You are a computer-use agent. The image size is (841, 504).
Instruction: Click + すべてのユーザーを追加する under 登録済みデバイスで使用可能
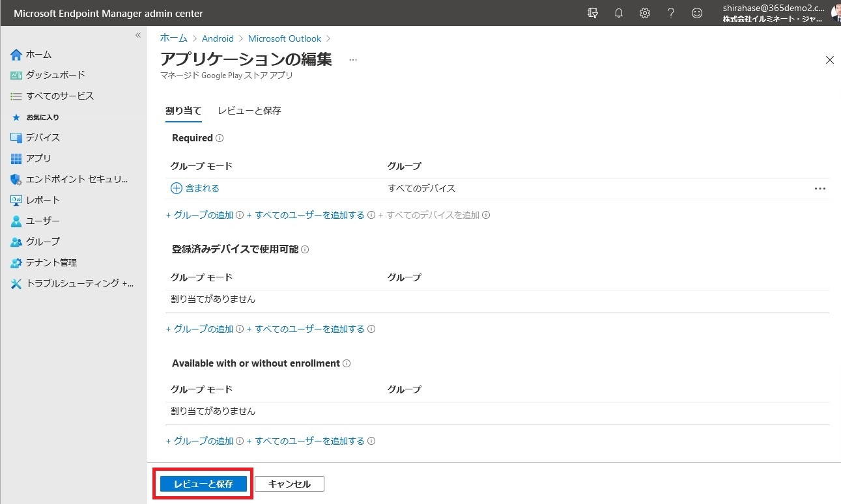point(306,329)
